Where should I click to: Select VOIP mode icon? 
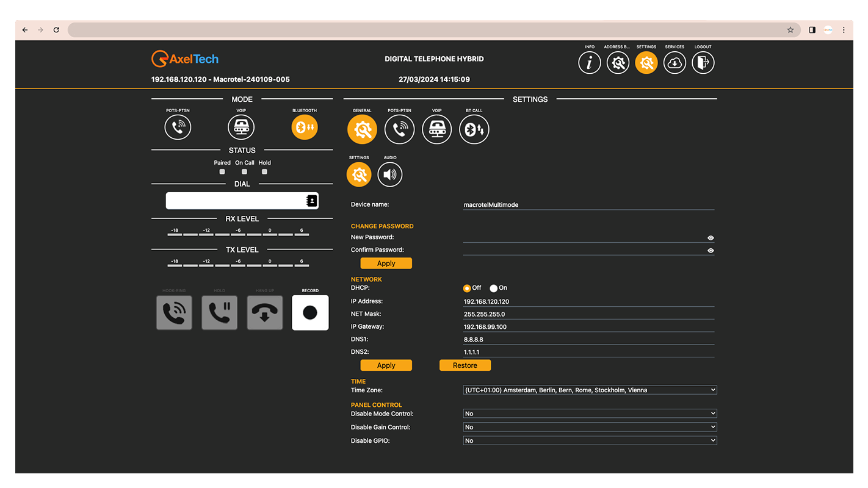[241, 127]
